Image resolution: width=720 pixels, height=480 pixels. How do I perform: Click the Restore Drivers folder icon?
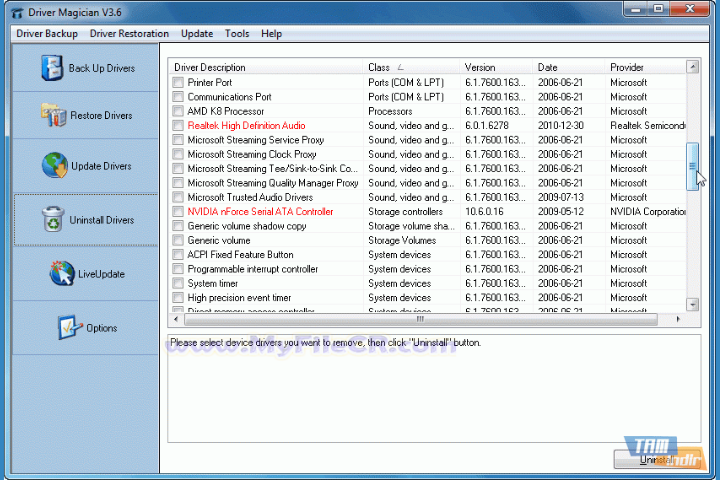click(53, 115)
